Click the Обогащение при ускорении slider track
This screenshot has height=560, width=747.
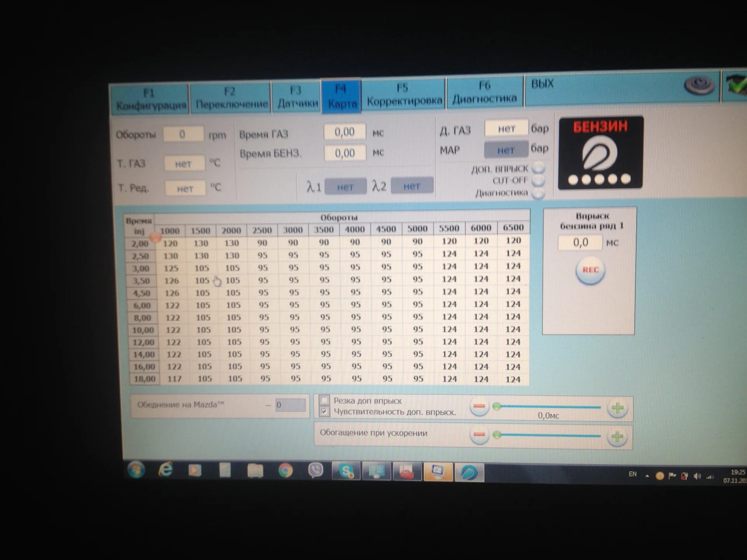tap(548, 435)
